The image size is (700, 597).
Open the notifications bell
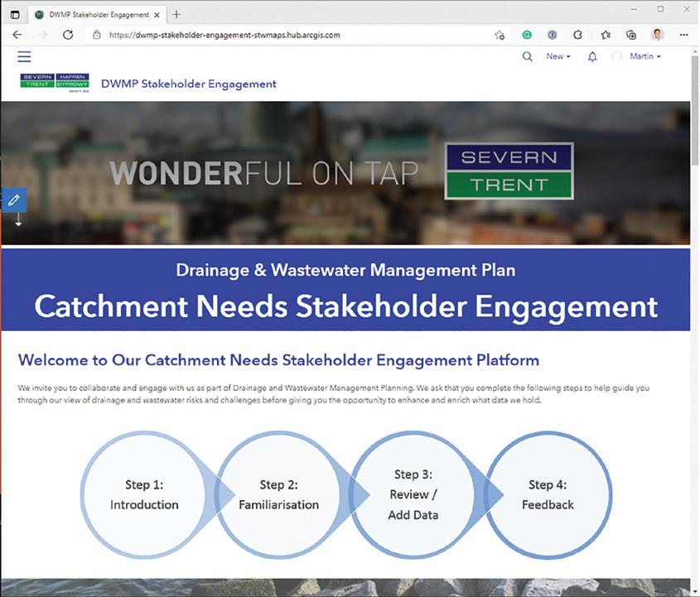coord(592,56)
